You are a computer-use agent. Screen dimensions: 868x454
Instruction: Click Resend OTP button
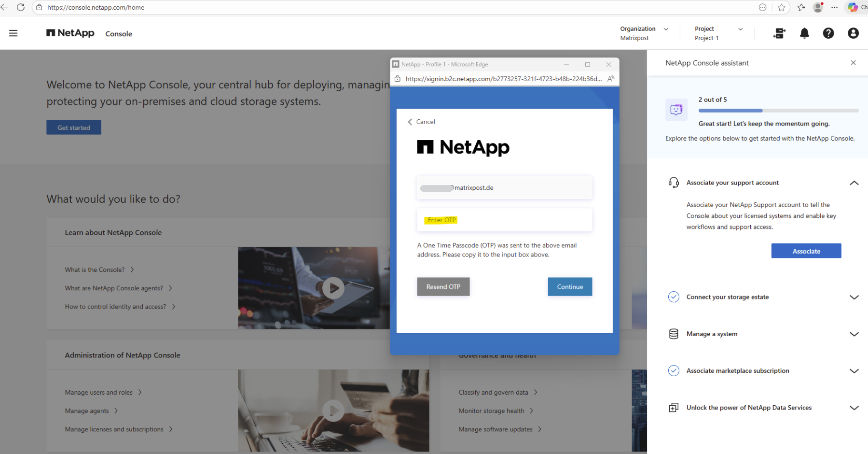(x=443, y=287)
